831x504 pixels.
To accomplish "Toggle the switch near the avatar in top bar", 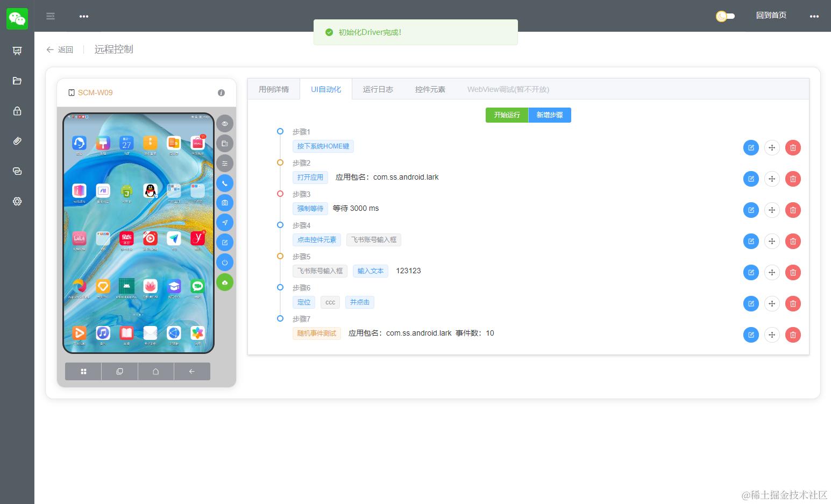I will click(x=725, y=16).
